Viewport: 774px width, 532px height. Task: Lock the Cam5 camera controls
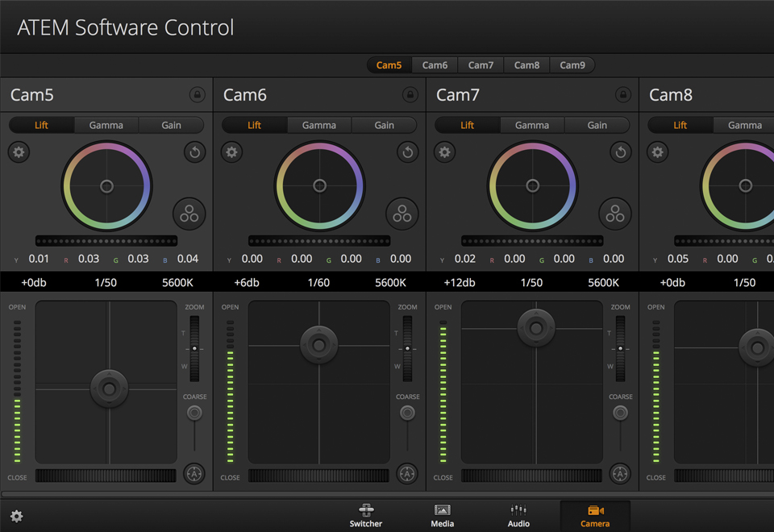pos(197,94)
